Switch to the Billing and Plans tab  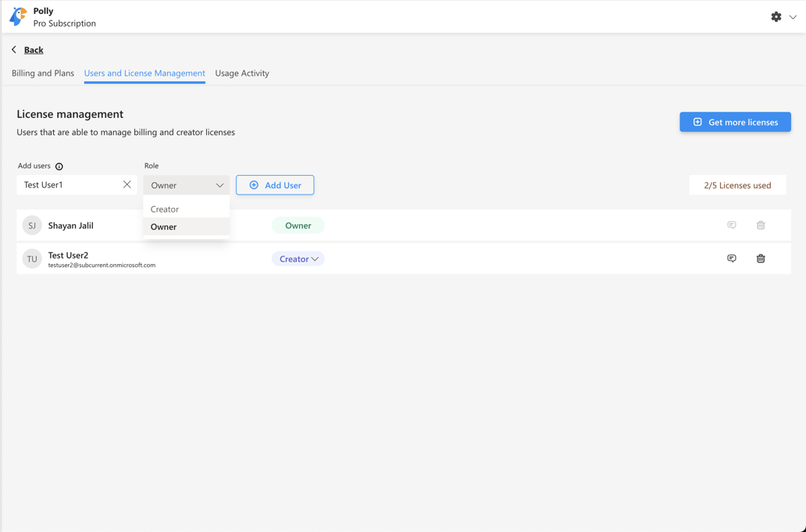click(x=42, y=73)
